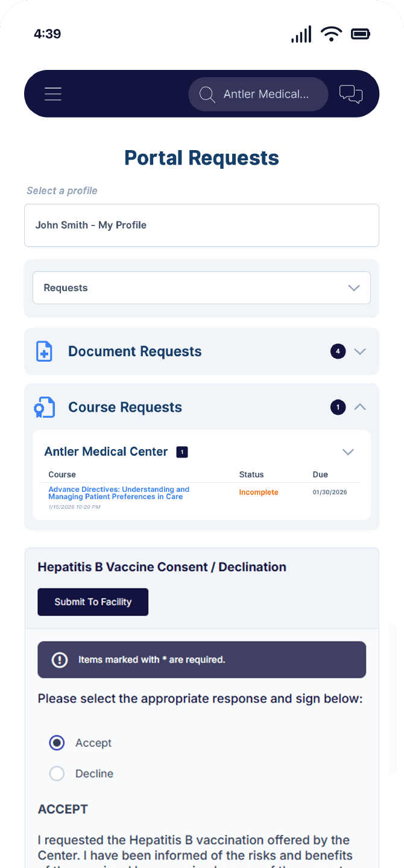Click the search magnifier icon
404x868 pixels.
point(207,95)
